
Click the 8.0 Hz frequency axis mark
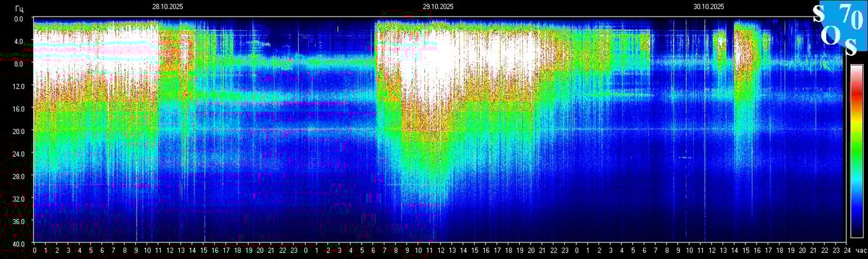point(19,63)
